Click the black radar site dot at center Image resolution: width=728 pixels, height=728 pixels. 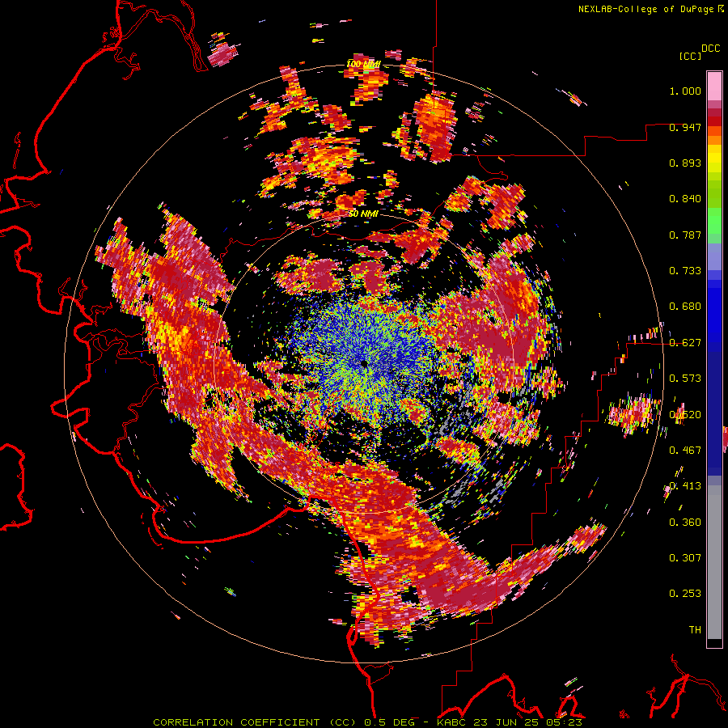pyautogui.click(x=365, y=363)
